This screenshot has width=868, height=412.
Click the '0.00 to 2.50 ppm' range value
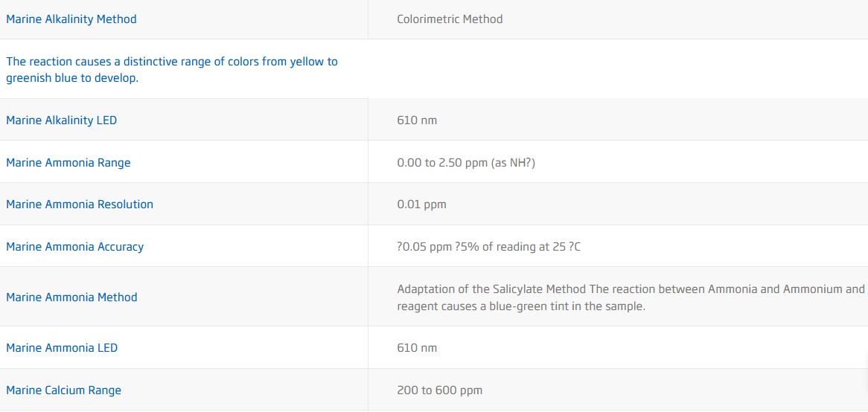click(466, 163)
